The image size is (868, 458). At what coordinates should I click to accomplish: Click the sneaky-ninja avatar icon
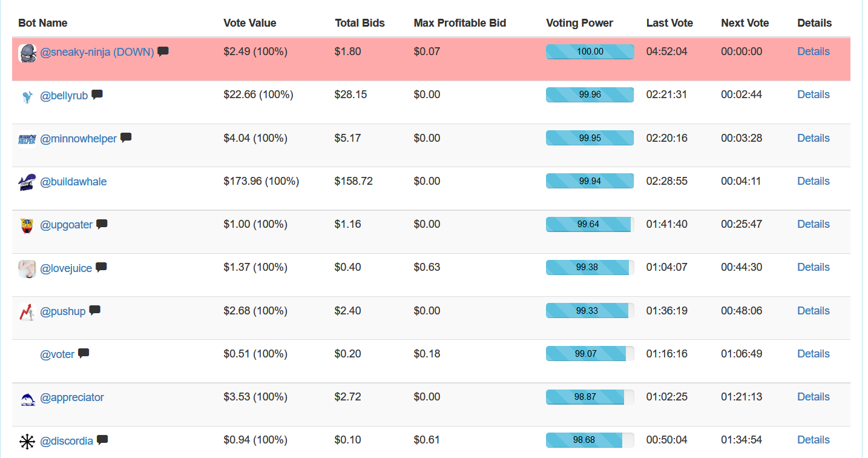pyautogui.click(x=27, y=53)
